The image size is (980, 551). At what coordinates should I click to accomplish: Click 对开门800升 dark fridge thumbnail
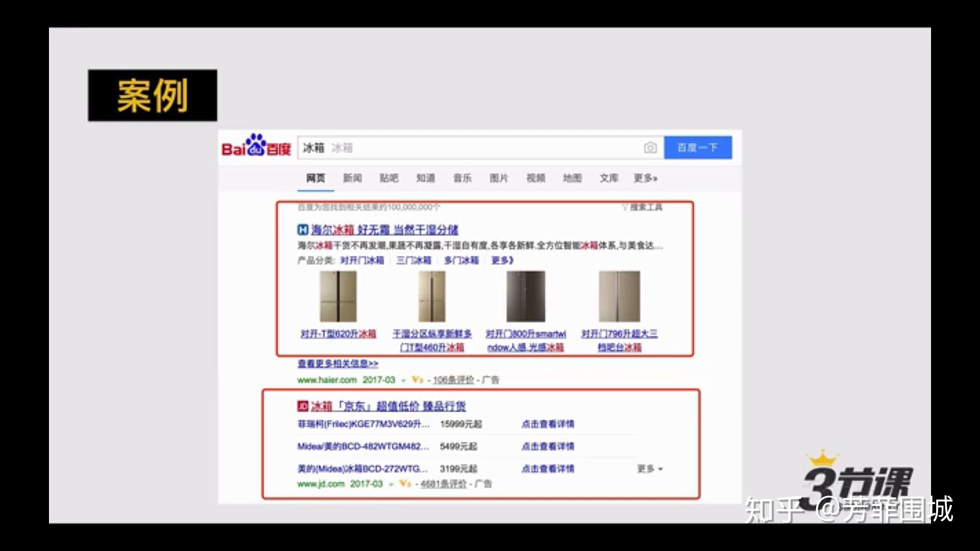526,296
